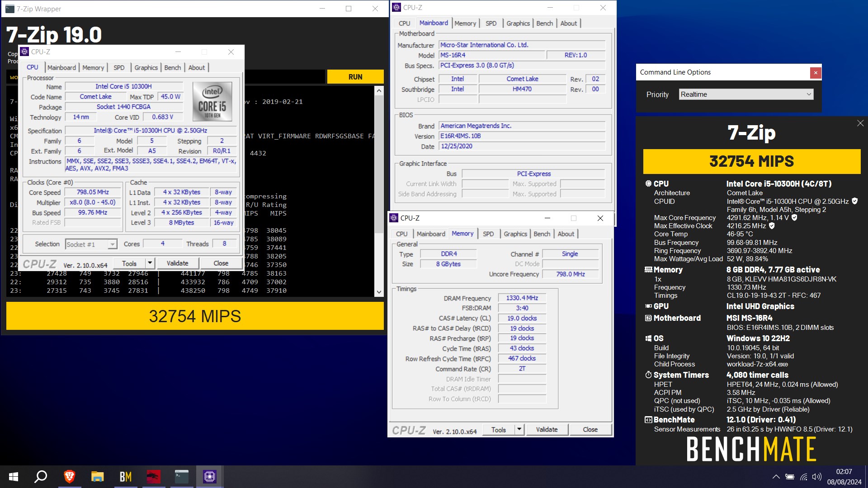The image size is (868, 488).
Task: Click the System Timers stopwatch icon
Action: [648, 375]
